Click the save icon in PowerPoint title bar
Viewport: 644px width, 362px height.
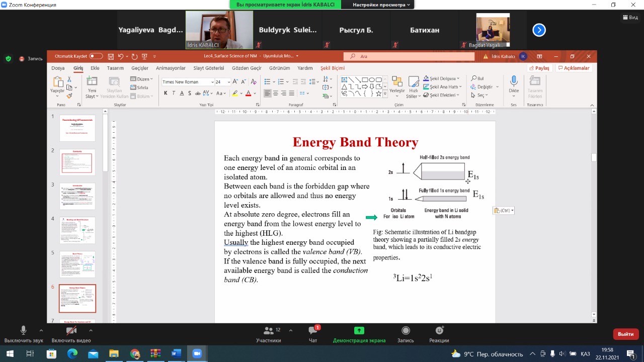(111, 56)
